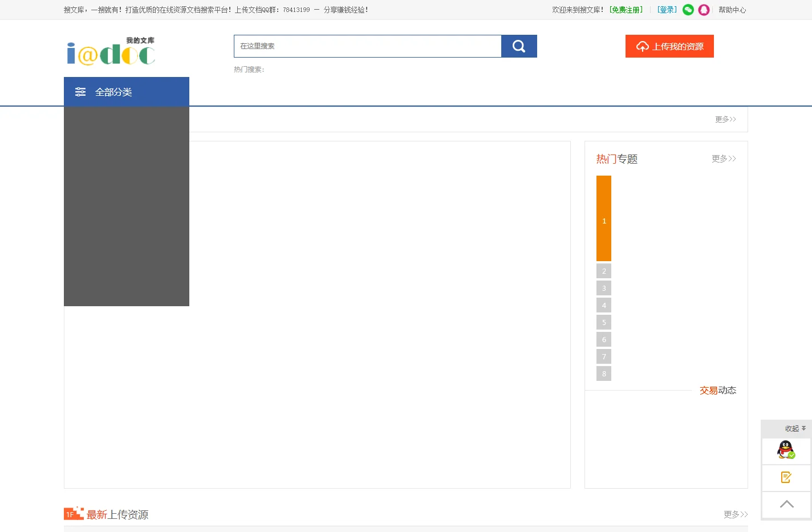
Task: Collapse the side widget via 收起
Action: click(x=795, y=429)
